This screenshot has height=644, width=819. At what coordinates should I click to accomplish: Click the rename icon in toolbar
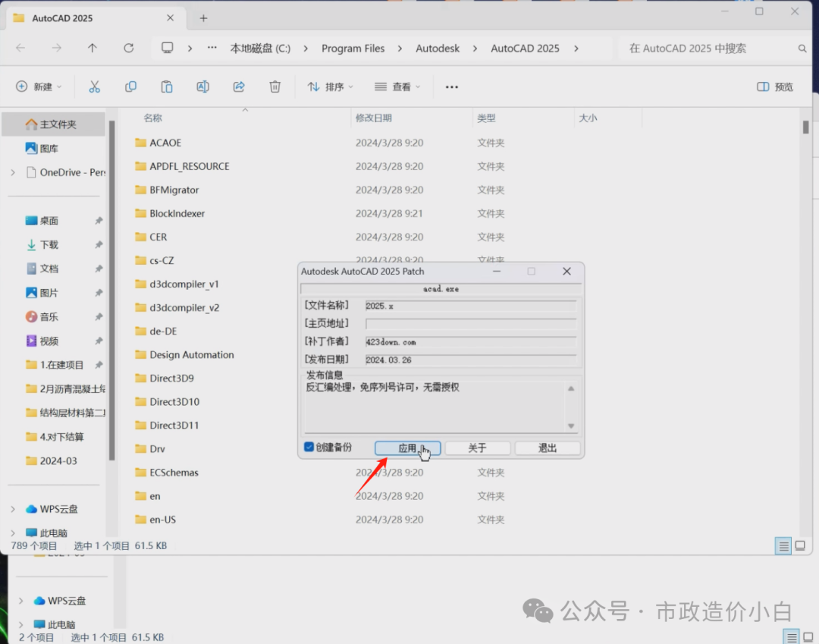click(x=202, y=86)
